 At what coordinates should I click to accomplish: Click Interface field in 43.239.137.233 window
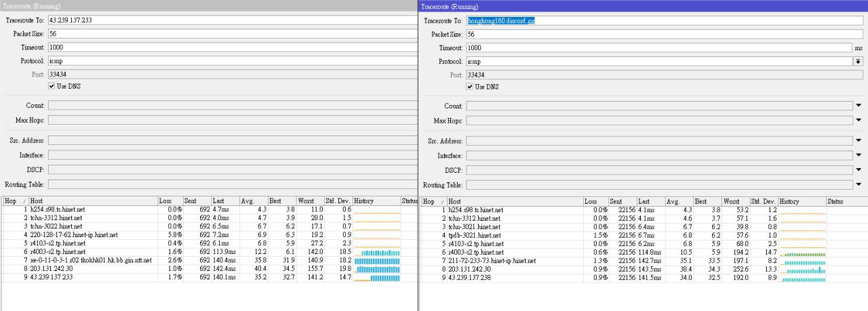[232, 156]
